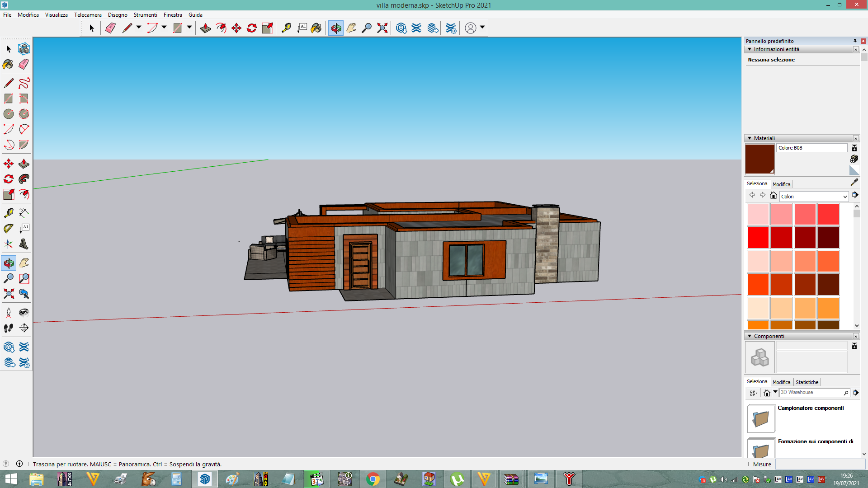Screen dimensions: 868x488
Task: Toggle auto-hide pin of Pannello predefinito
Action: [854, 41]
